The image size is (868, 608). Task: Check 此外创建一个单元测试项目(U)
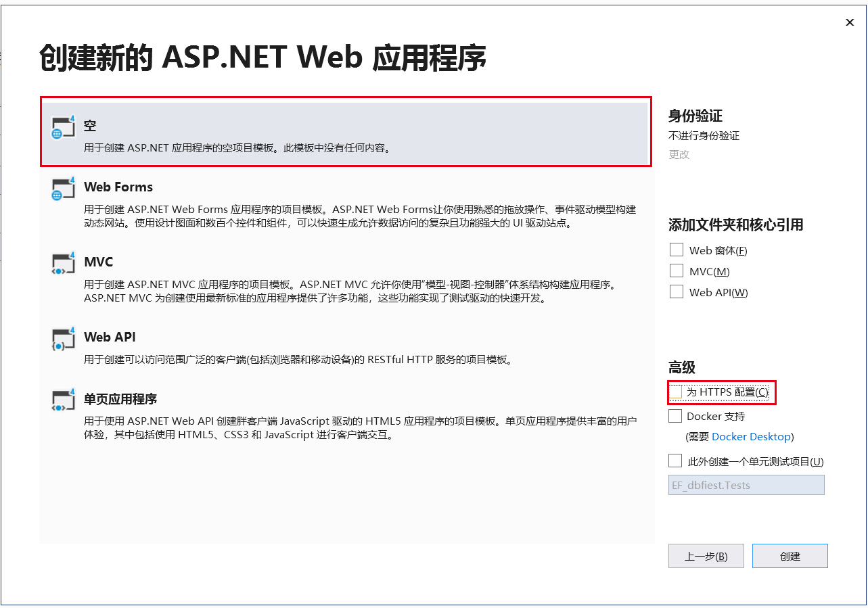(675, 461)
